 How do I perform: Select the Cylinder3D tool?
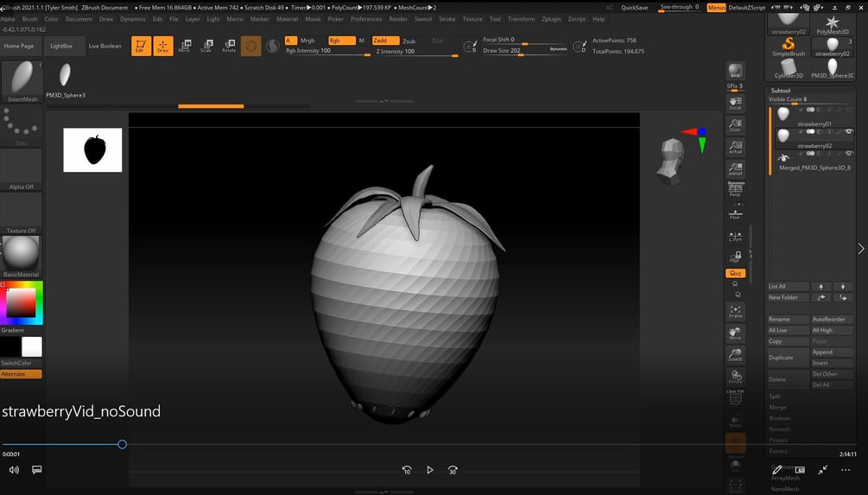click(x=789, y=68)
